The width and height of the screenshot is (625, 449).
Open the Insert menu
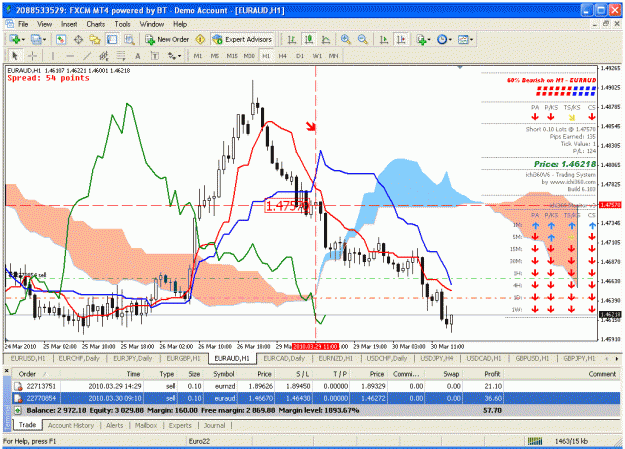tap(69, 24)
